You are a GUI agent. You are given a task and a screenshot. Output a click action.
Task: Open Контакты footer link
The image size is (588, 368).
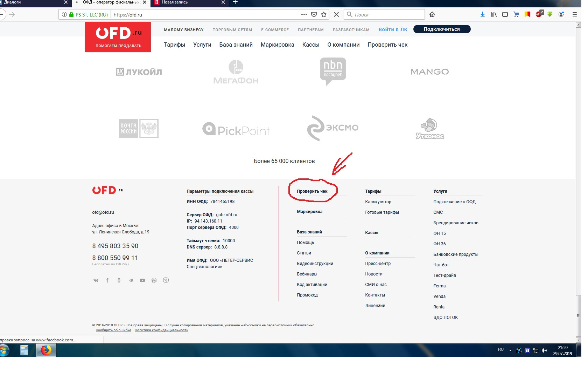(x=375, y=295)
